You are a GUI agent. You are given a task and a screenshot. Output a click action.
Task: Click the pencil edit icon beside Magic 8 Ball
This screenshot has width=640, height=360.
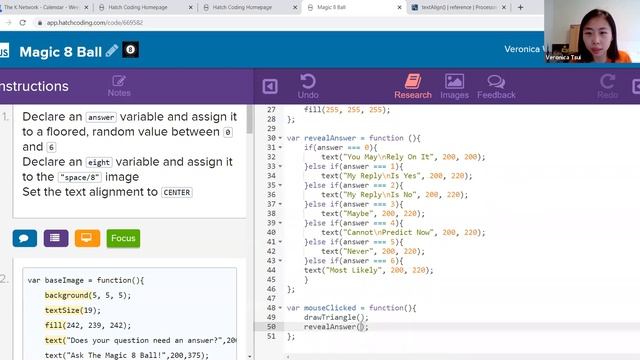111,51
